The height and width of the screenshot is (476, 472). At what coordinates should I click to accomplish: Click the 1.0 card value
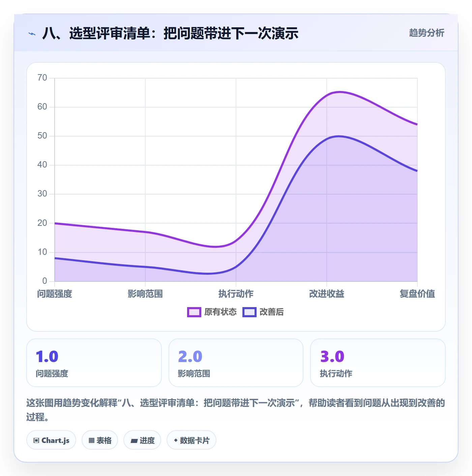coord(47,357)
